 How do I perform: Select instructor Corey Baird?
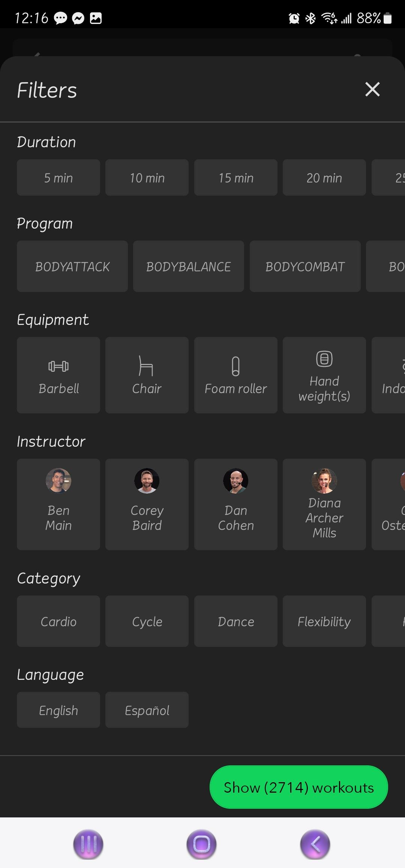tap(147, 504)
